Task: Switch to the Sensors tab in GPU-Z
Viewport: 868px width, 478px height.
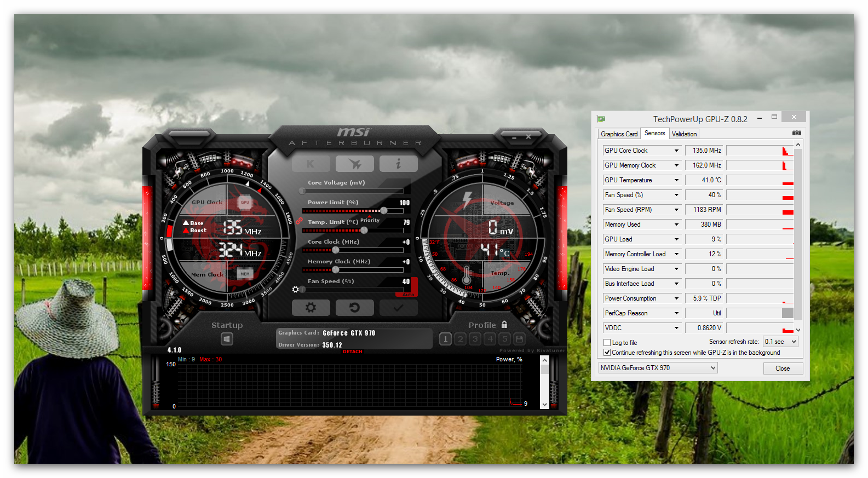Action: click(654, 133)
